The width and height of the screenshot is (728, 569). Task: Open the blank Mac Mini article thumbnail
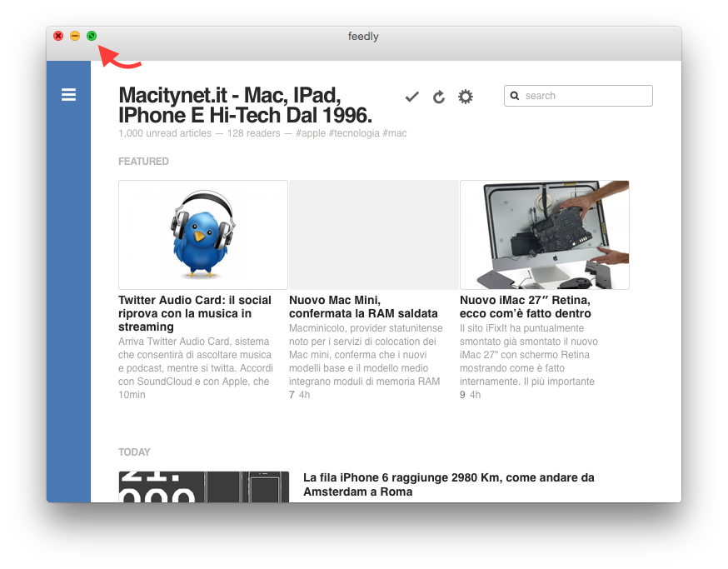[374, 235]
